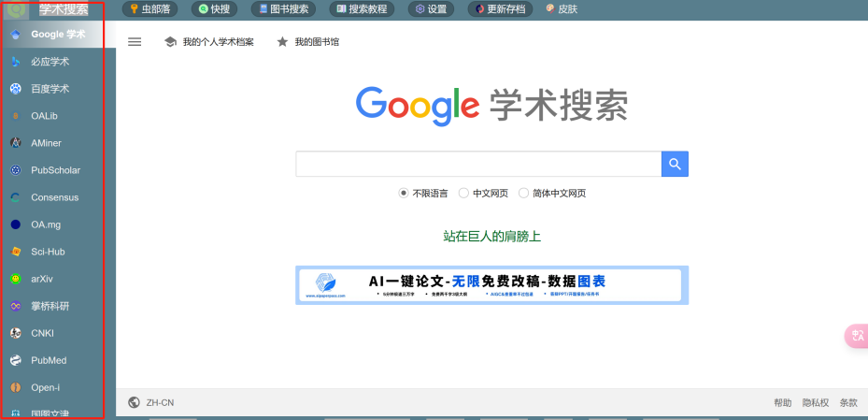Select CNKI label in sidebar

[x=42, y=333]
